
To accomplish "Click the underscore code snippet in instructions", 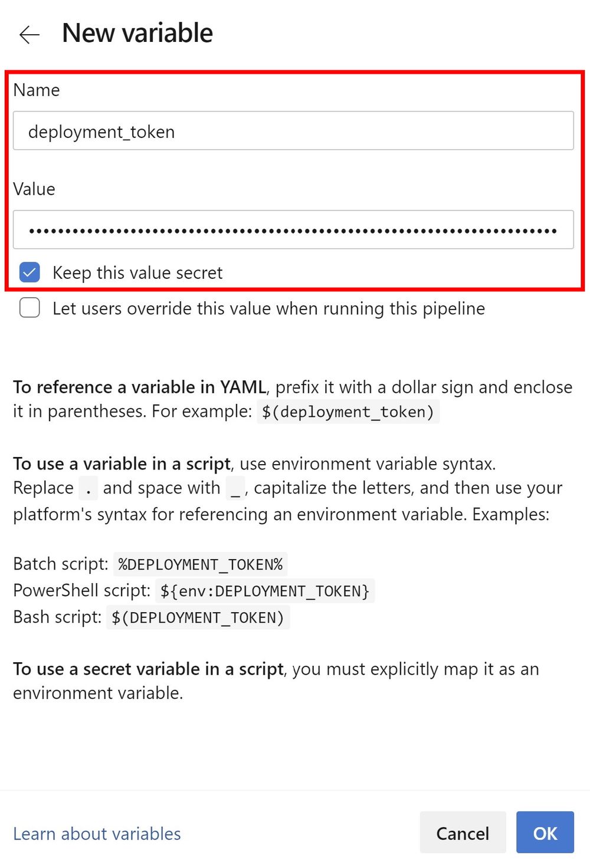I will 235,488.
